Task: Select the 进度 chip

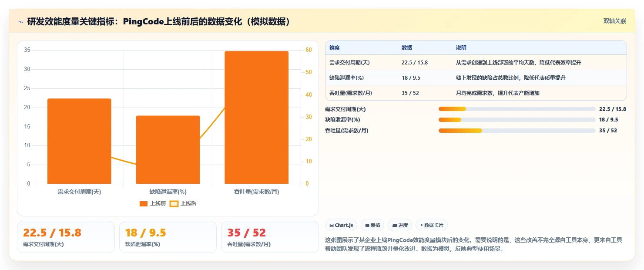Action: 400,225
